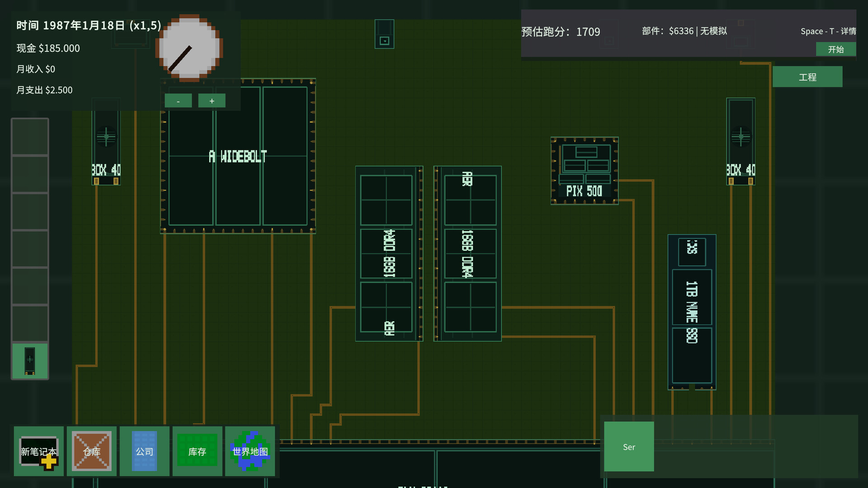Image resolution: width=868 pixels, height=488 pixels.
Task: Select the small connector chip at top
Action: point(384,34)
